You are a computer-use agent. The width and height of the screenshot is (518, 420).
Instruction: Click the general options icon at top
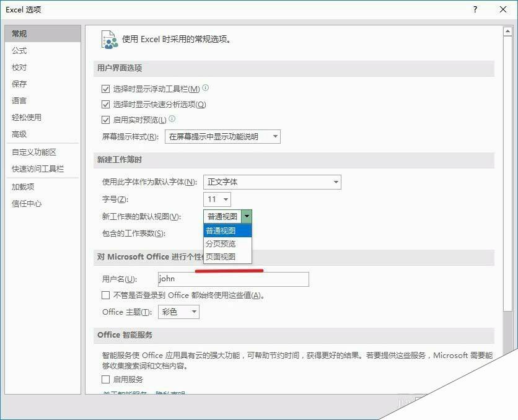point(109,40)
